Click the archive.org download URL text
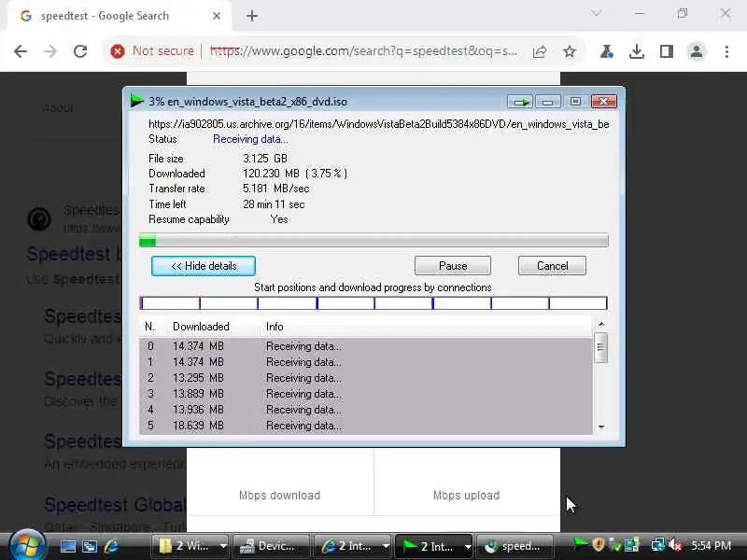 click(379, 124)
